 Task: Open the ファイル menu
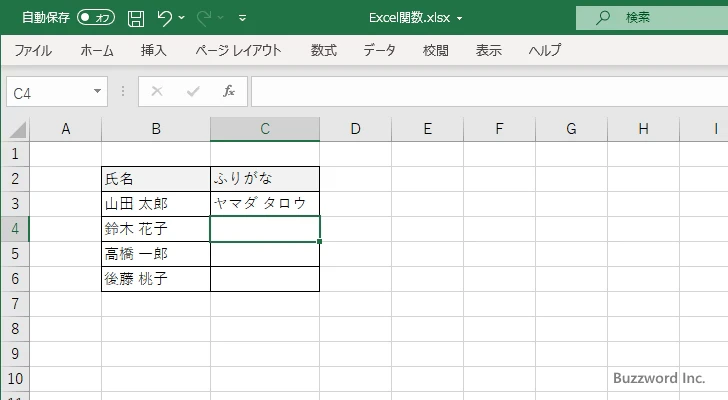coord(33,50)
